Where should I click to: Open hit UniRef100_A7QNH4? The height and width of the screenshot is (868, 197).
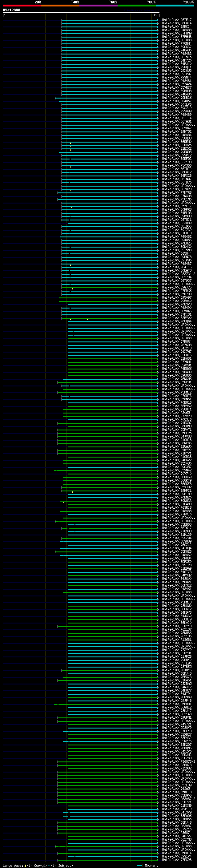[176, 43]
